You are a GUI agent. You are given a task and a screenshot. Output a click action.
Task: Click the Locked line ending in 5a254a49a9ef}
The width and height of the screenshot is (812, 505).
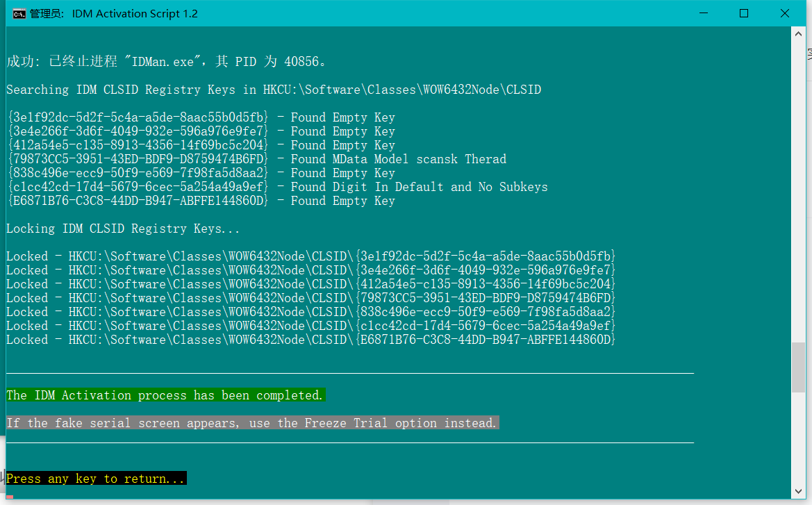point(310,326)
